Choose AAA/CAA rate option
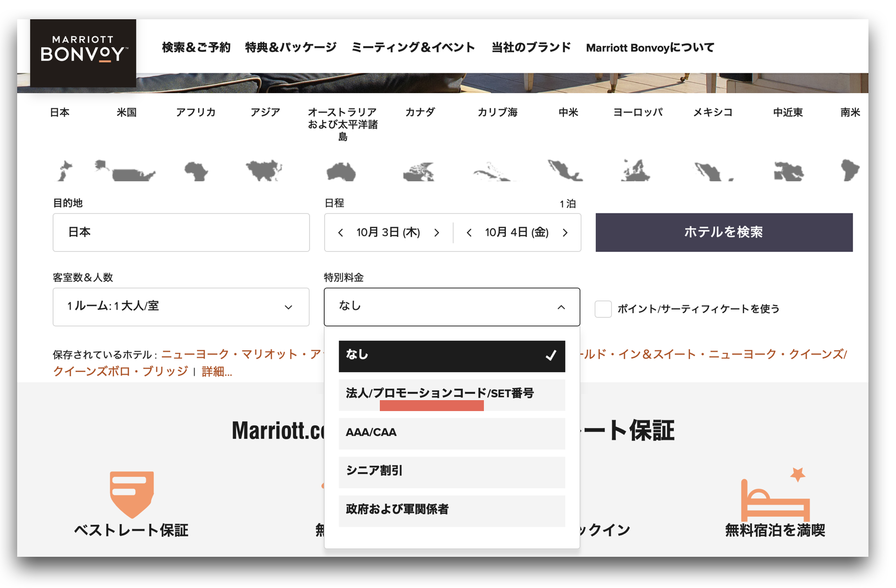Screen dimensions: 896x588 (452, 433)
